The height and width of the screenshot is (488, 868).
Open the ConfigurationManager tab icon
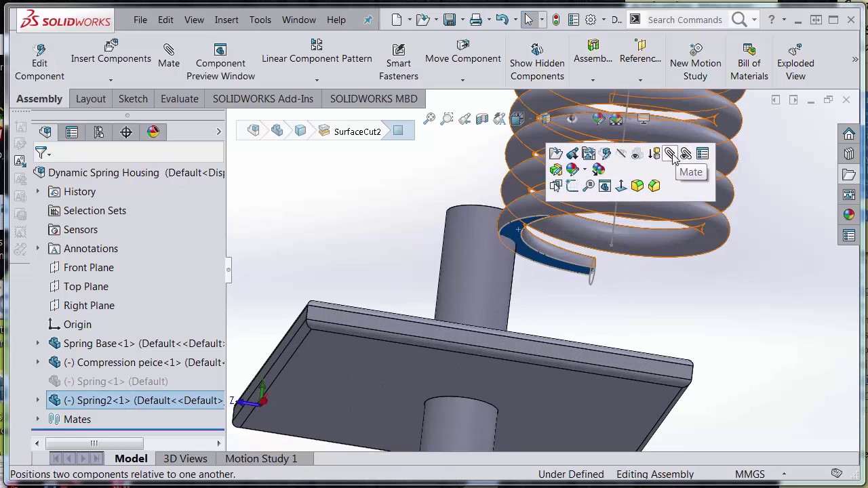(x=99, y=131)
